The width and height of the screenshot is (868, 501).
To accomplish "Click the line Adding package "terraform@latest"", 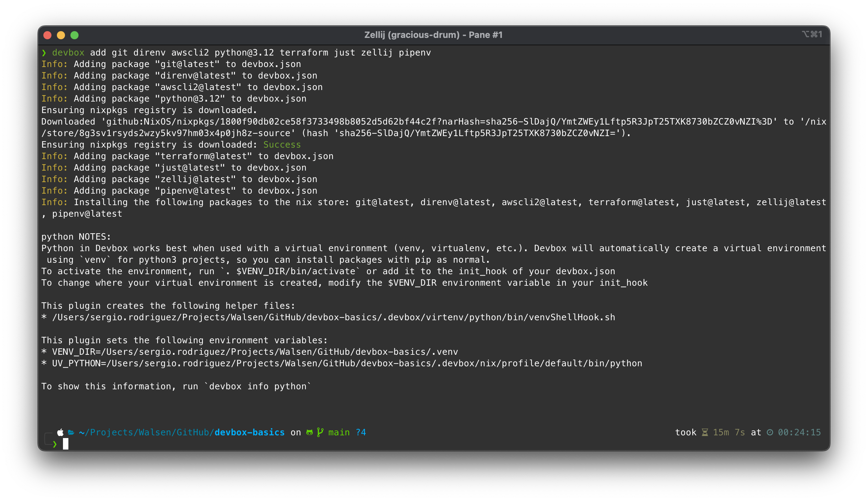I will pos(188,156).
